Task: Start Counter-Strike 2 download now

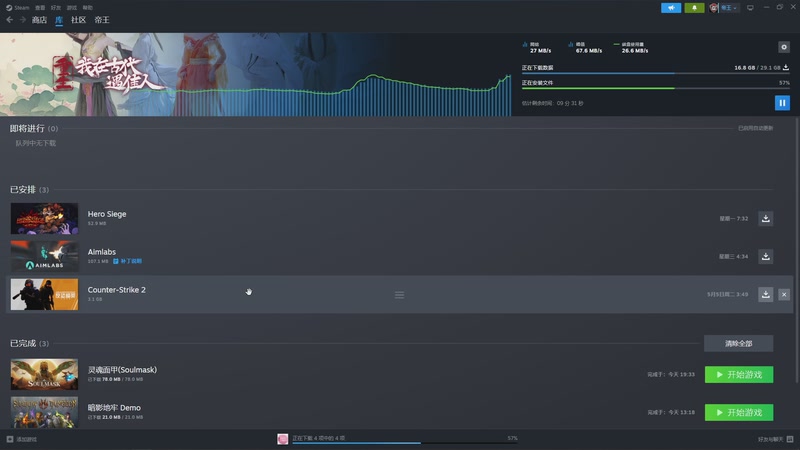Action: coord(765,294)
